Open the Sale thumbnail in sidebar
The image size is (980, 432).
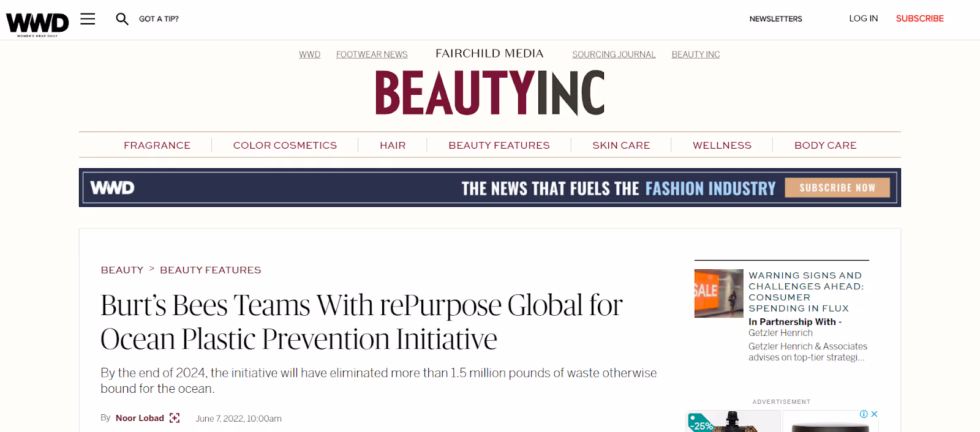tap(718, 293)
